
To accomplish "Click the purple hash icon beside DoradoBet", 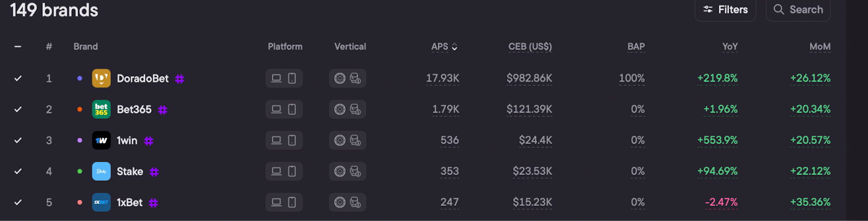I will pos(180,79).
